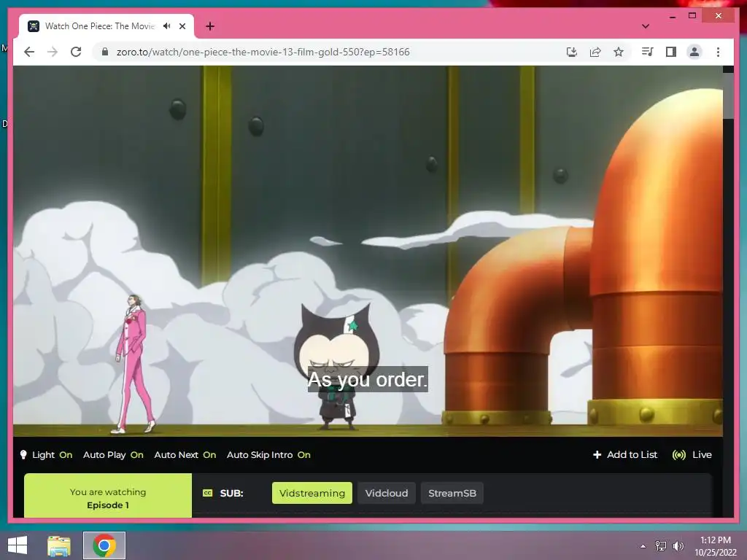Close the One Piece movie tab
Screen dimensions: 747x560
[182, 26]
